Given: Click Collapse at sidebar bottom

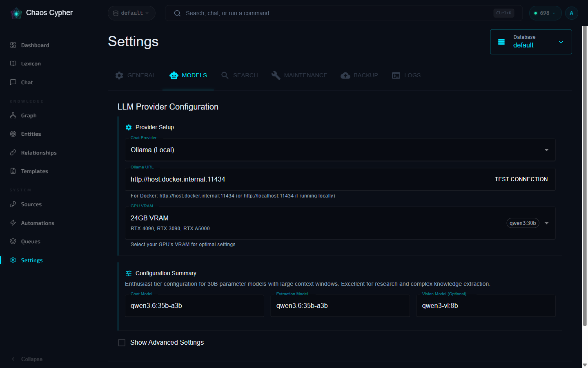Looking at the screenshot, I should (32, 359).
